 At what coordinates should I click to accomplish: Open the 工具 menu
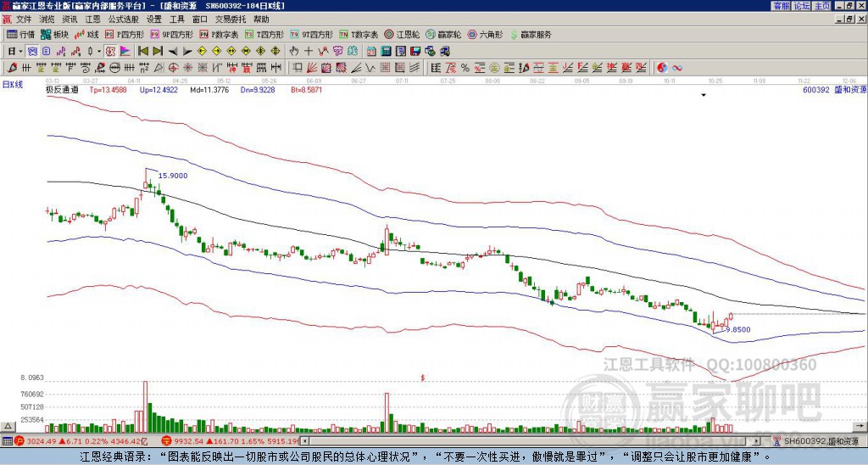point(176,20)
